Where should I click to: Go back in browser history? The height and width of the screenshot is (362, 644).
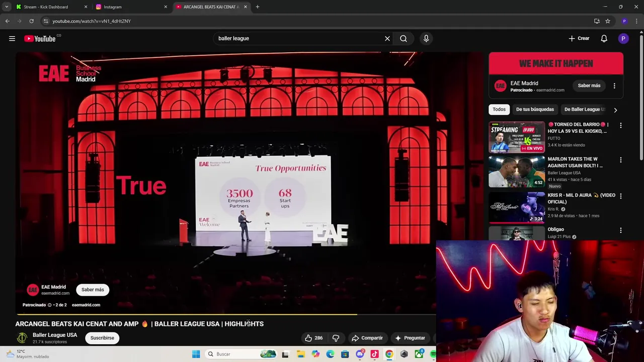(8, 21)
